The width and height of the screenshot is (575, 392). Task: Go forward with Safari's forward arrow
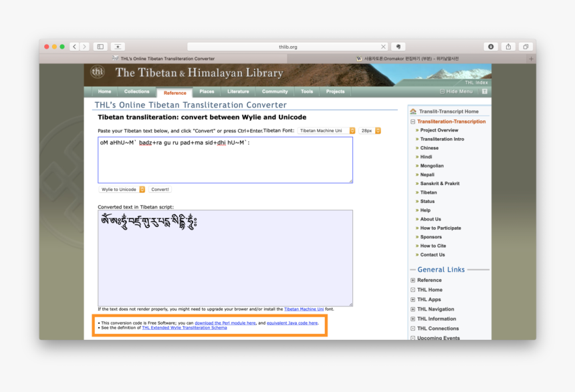[84, 47]
